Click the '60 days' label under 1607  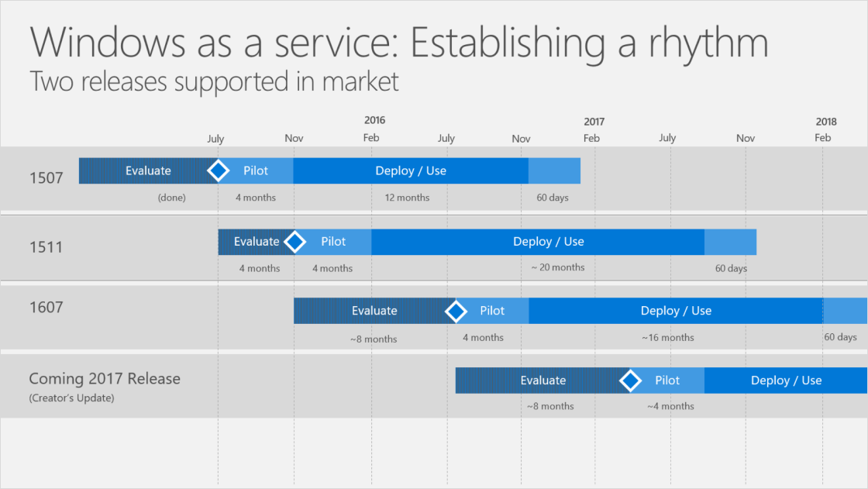click(x=840, y=337)
